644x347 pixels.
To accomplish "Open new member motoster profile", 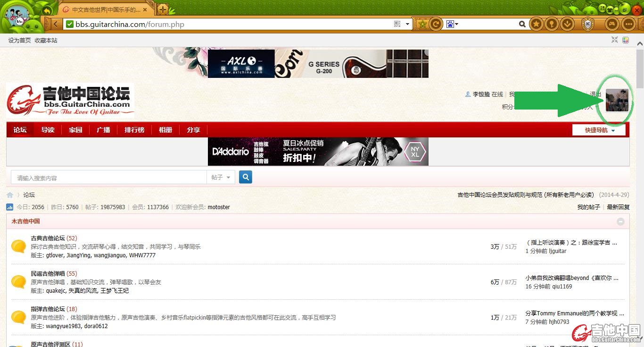I will click(219, 207).
